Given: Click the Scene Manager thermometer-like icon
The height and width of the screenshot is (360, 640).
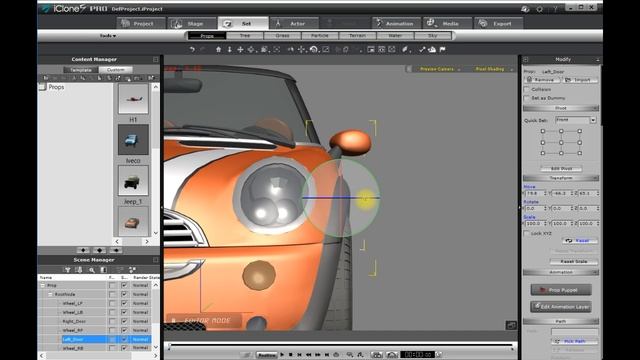Looking at the screenshot, I should pyautogui.click(x=79, y=270).
